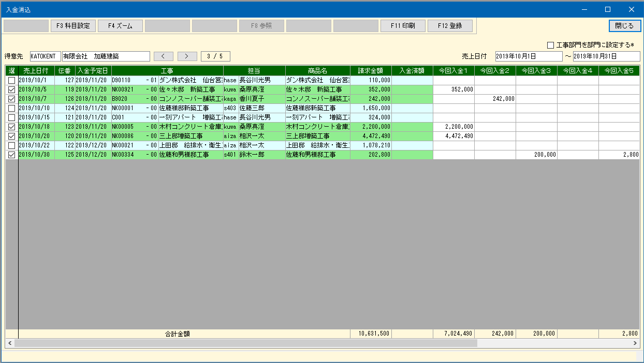Uncheck the 2019/10/5 row selection box

(x=11, y=89)
